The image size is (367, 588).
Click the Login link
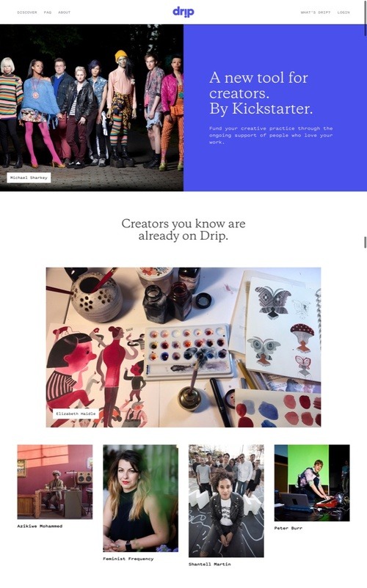[344, 12]
